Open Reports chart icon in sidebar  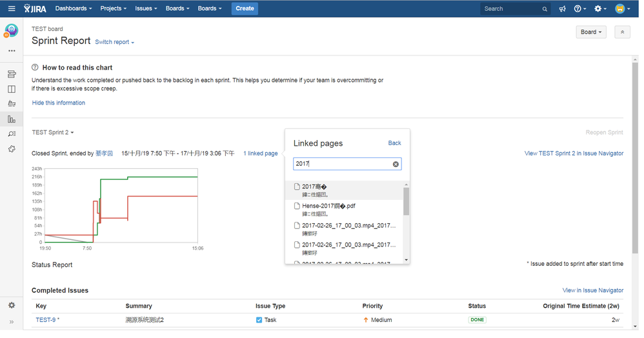pos(12,119)
